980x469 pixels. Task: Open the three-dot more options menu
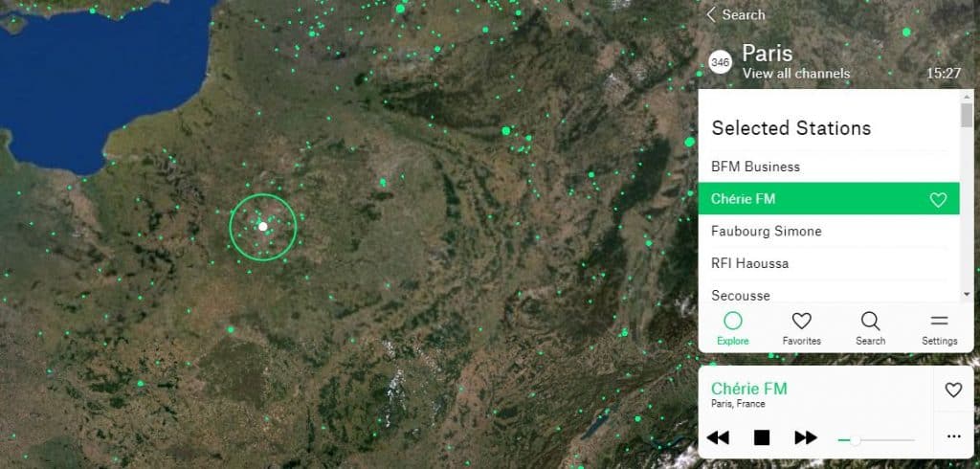click(x=953, y=436)
